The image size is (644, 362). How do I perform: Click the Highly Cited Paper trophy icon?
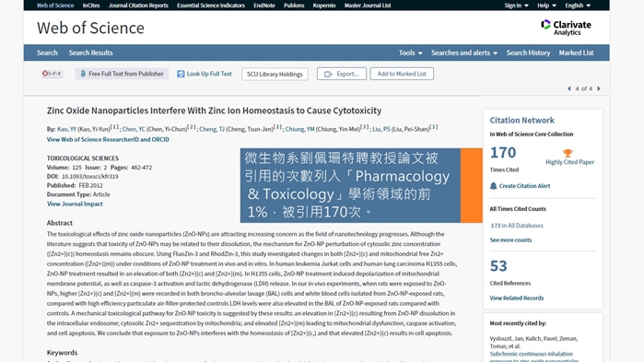568,153
